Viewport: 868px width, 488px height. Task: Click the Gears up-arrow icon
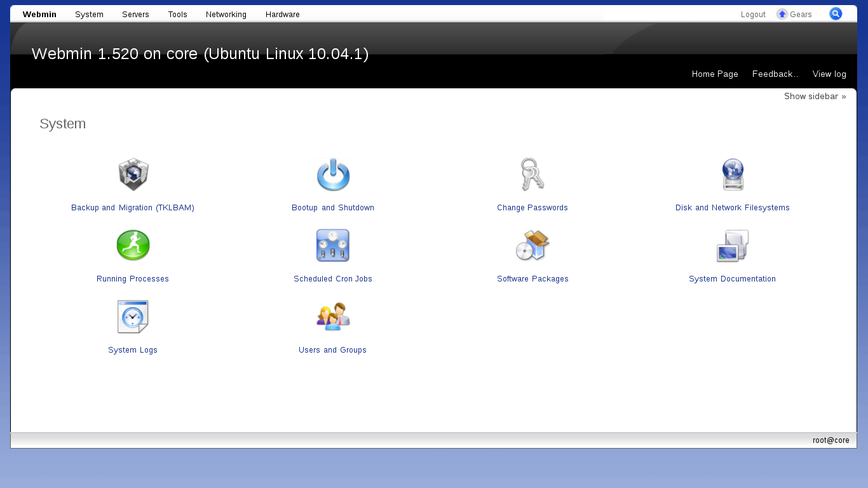click(782, 14)
